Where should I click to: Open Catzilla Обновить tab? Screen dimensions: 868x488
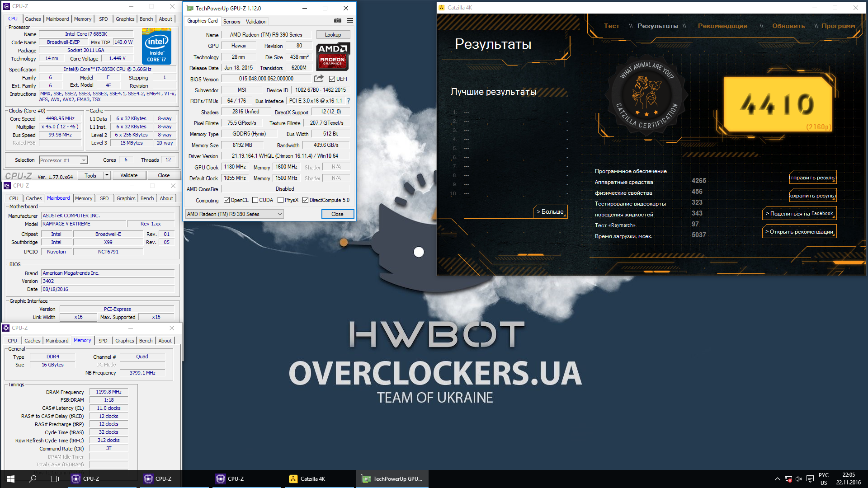coord(788,26)
